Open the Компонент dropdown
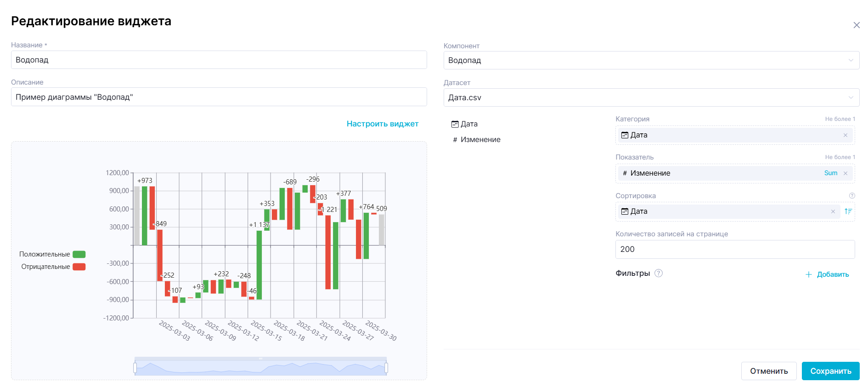 click(651, 60)
